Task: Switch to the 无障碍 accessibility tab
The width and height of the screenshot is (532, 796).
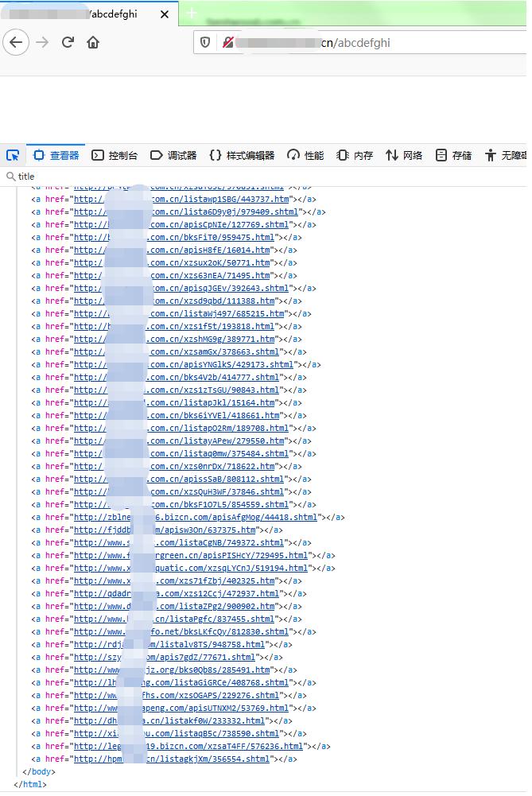Action: [x=505, y=155]
